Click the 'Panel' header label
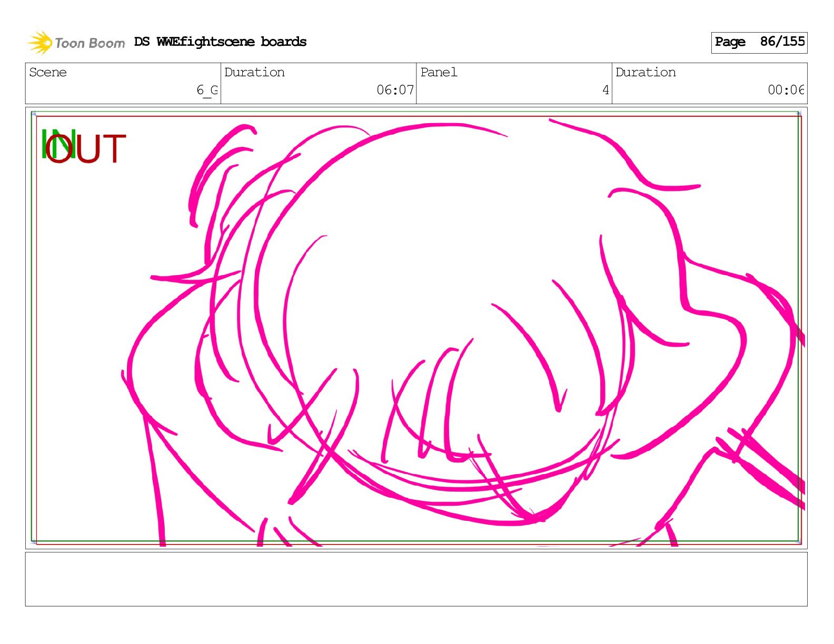Screen dimensions: 834x644 (439, 72)
